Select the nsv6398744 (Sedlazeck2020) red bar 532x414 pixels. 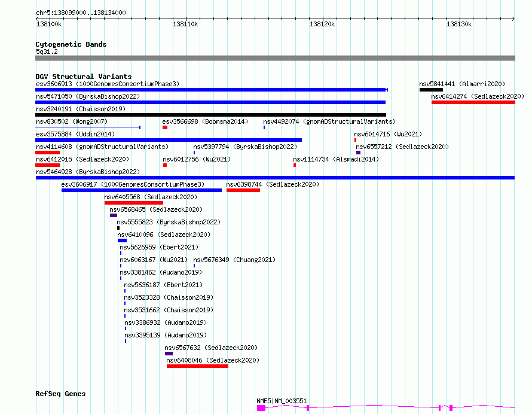click(x=243, y=190)
